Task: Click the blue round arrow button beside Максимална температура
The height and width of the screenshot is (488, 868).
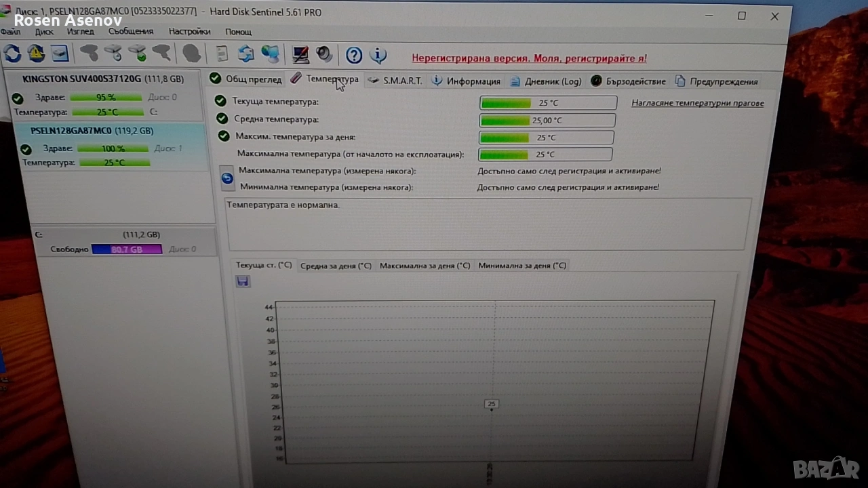Action: click(x=228, y=178)
